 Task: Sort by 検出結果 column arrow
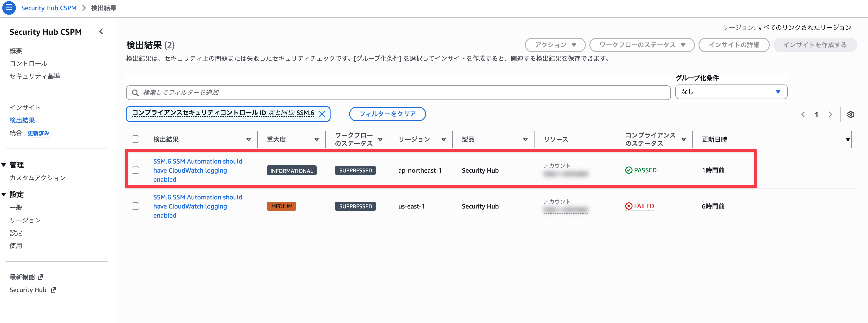click(248, 139)
